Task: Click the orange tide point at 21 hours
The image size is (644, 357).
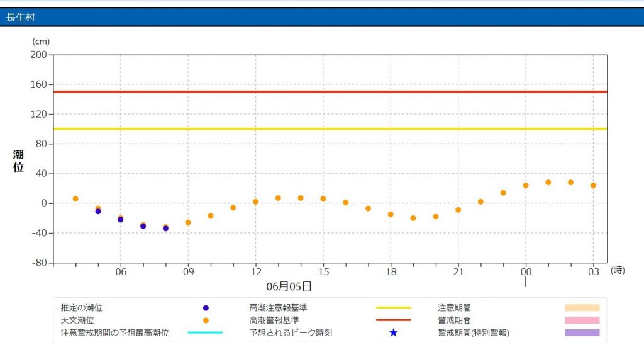Action: (458, 210)
